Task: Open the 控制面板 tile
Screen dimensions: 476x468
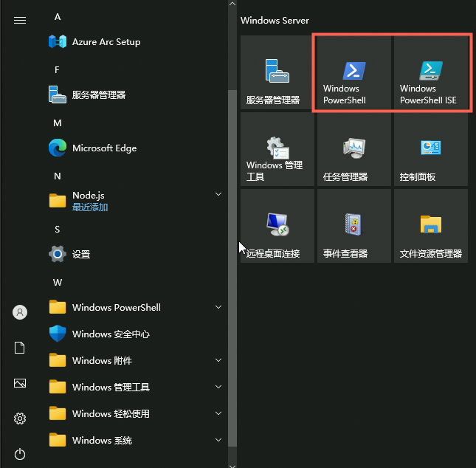Action: (431, 149)
